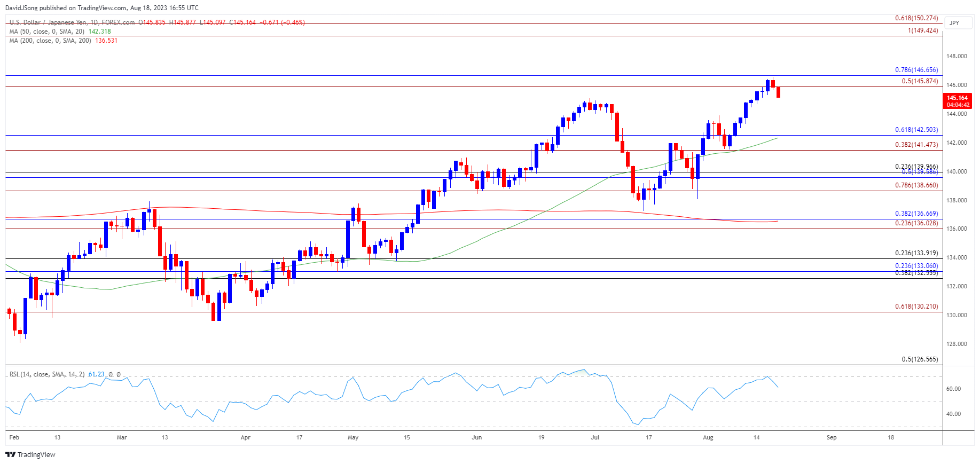Click the 128.000 price axis label
The image size is (980, 464).
957,344
